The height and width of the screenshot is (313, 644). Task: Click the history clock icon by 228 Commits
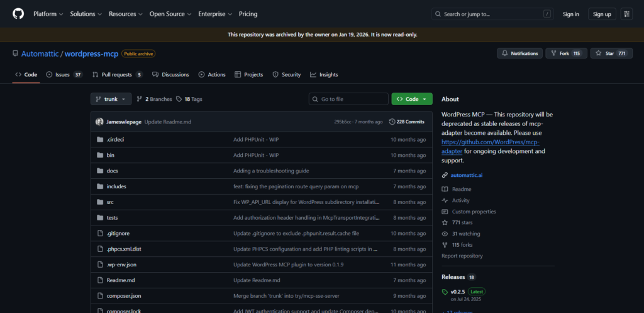coord(392,122)
